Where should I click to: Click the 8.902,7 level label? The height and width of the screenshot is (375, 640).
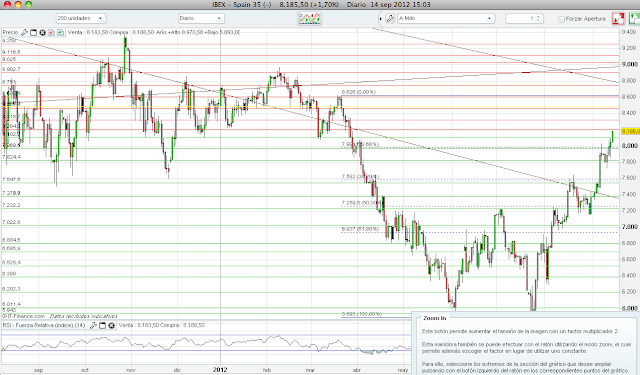pyautogui.click(x=11, y=69)
